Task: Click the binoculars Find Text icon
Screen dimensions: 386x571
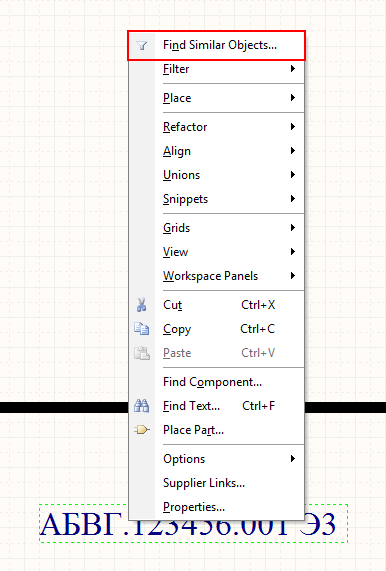Action: coord(142,406)
